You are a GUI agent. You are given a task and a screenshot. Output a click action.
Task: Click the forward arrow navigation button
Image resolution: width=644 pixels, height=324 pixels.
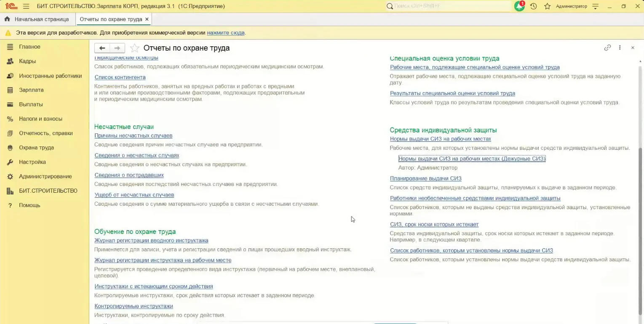point(118,48)
